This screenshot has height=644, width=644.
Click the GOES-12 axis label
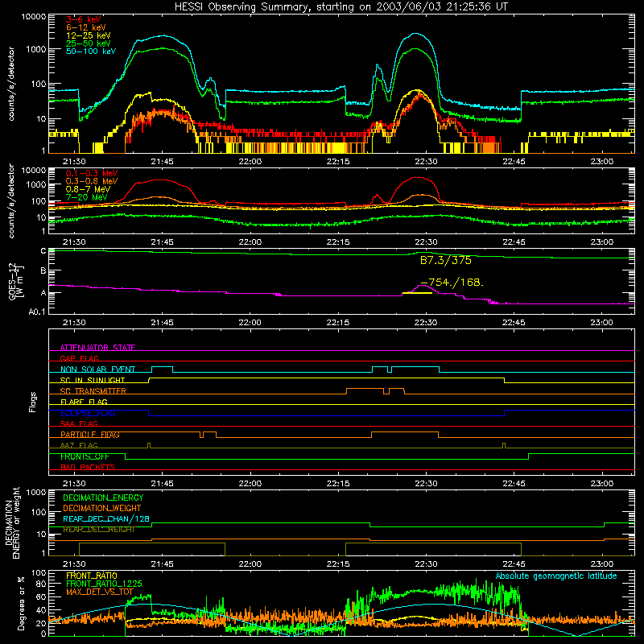click(16, 282)
